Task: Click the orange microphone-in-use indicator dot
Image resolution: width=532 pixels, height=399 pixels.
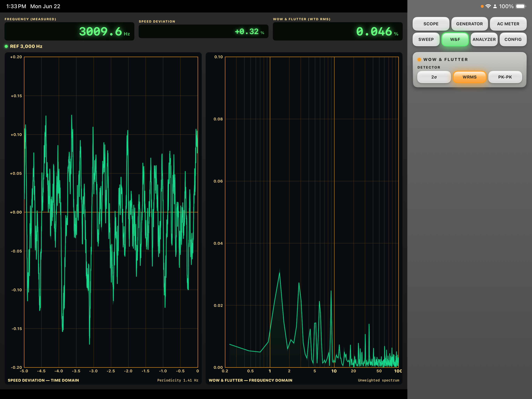Action: pyautogui.click(x=482, y=6)
